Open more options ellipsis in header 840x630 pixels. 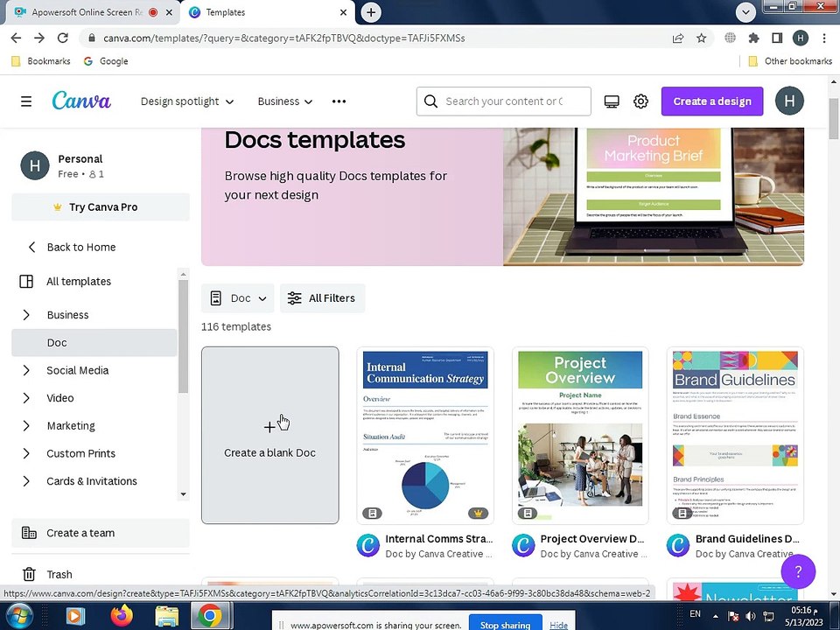(339, 101)
